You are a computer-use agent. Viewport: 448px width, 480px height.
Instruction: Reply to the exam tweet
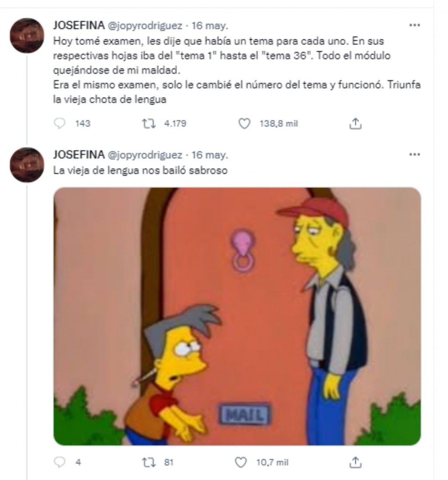[59, 124]
